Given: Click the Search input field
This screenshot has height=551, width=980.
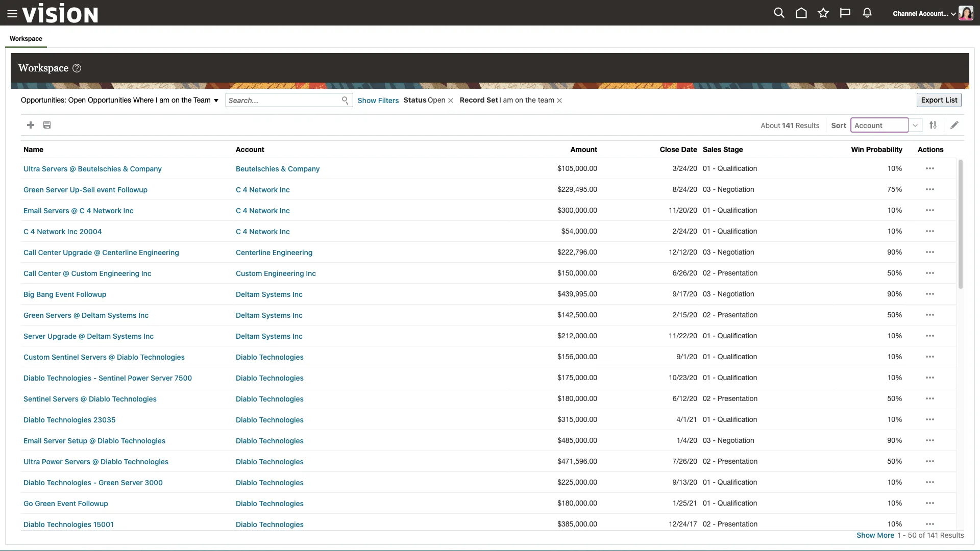Looking at the screenshot, I should coord(283,101).
